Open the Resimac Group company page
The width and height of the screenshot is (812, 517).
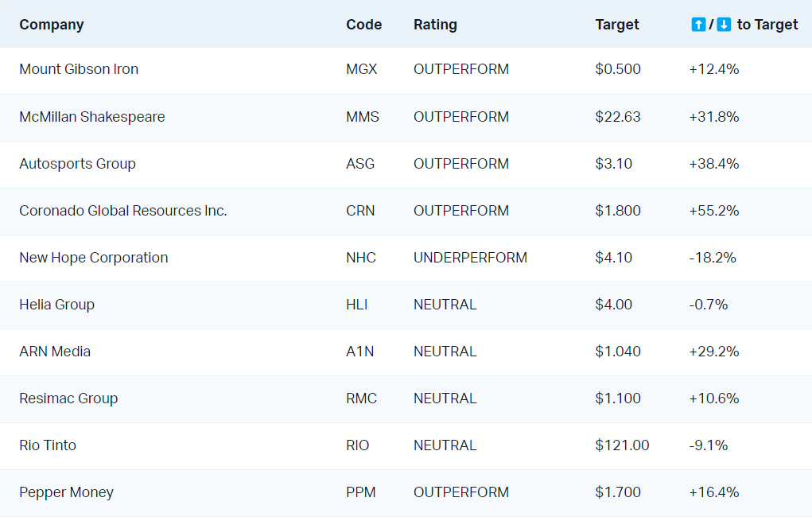(x=68, y=398)
